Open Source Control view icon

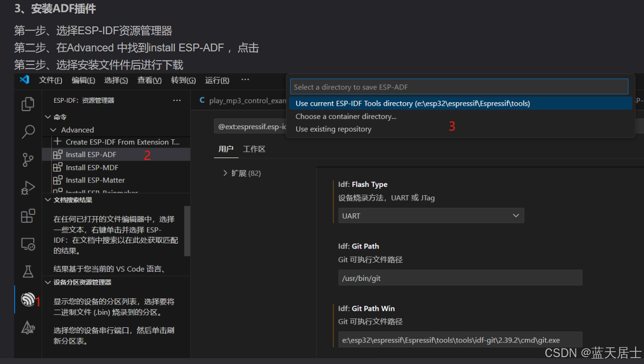28,159
